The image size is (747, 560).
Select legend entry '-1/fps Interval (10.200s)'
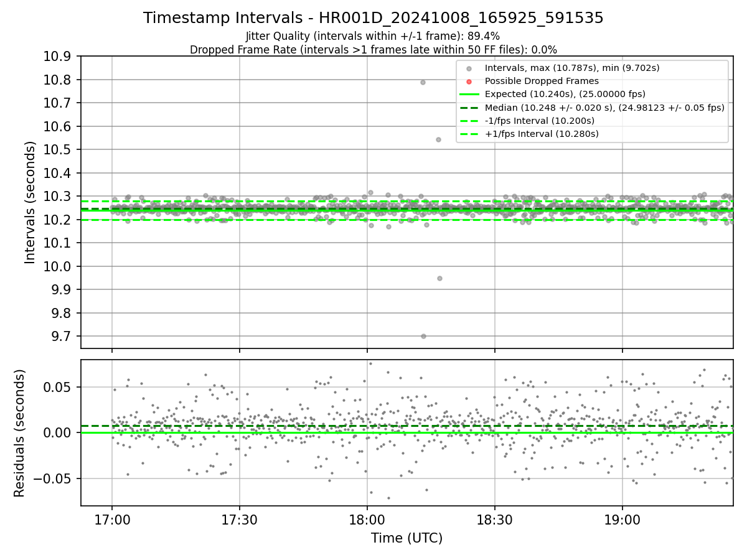coord(540,121)
